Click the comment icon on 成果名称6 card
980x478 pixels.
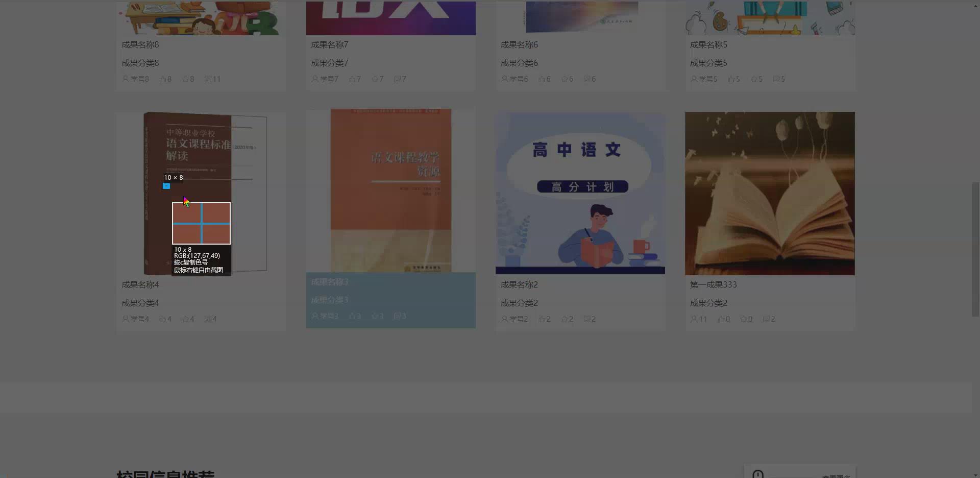pyautogui.click(x=586, y=79)
